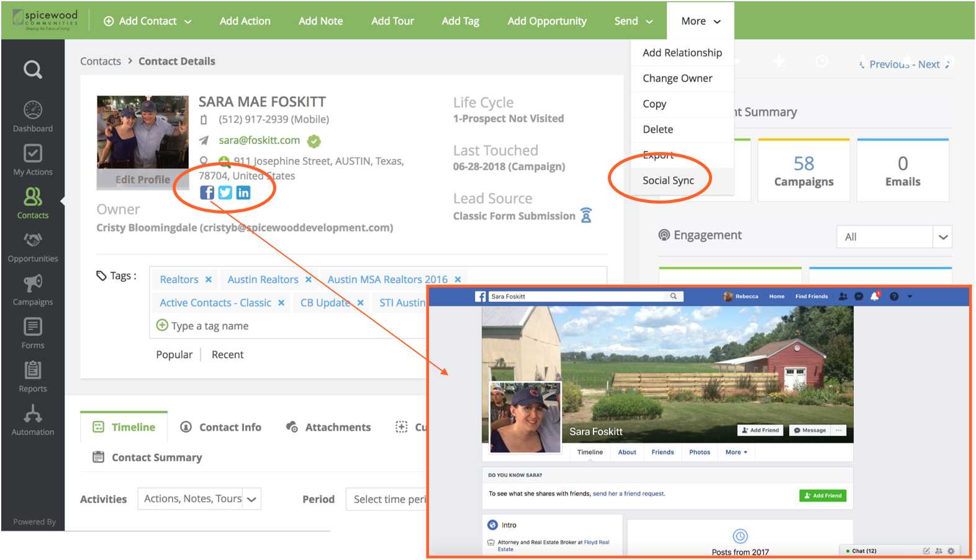
Task: Open Contacts in the sidebar
Action: click(33, 204)
